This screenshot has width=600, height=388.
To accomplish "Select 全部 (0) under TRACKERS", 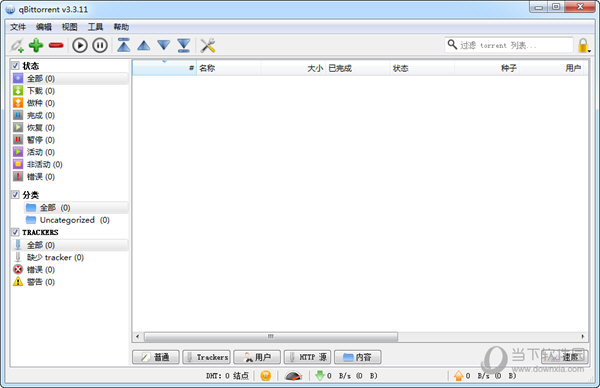I will [x=70, y=245].
